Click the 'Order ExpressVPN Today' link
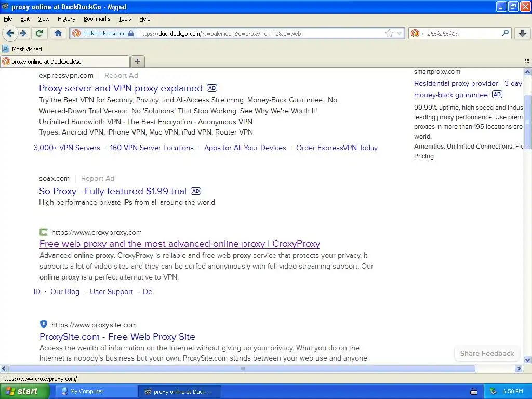This screenshot has height=399, width=532. tap(337, 148)
